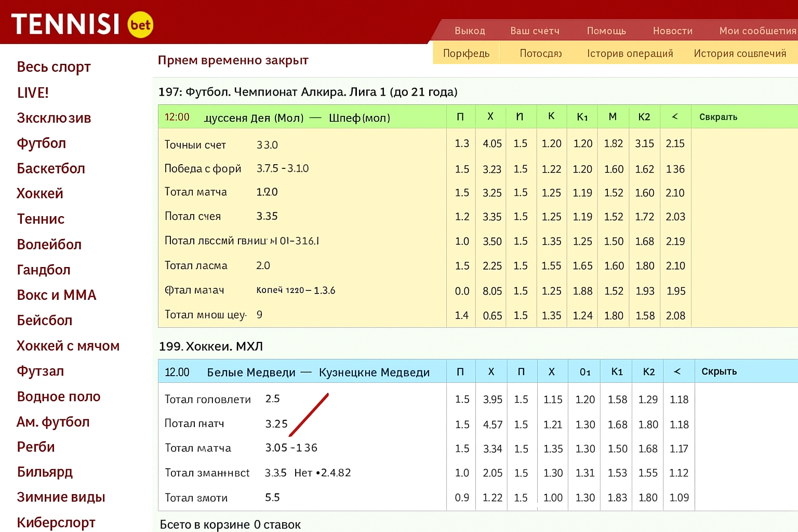The width and height of the screenshot is (798, 532).
Task: Click odds 4.57 in the hockey table
Action: tap(492, 424)
